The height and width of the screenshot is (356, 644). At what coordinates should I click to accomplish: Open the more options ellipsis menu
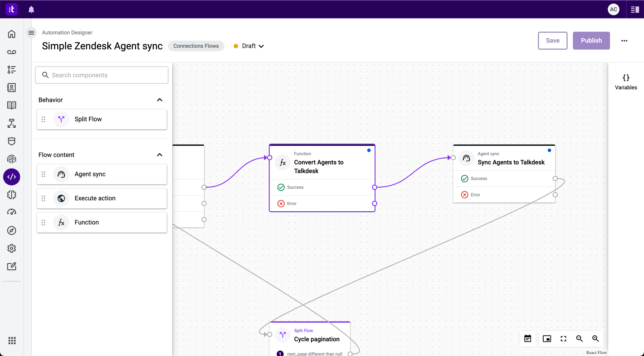pyautogui.click(x=624, y=41)
